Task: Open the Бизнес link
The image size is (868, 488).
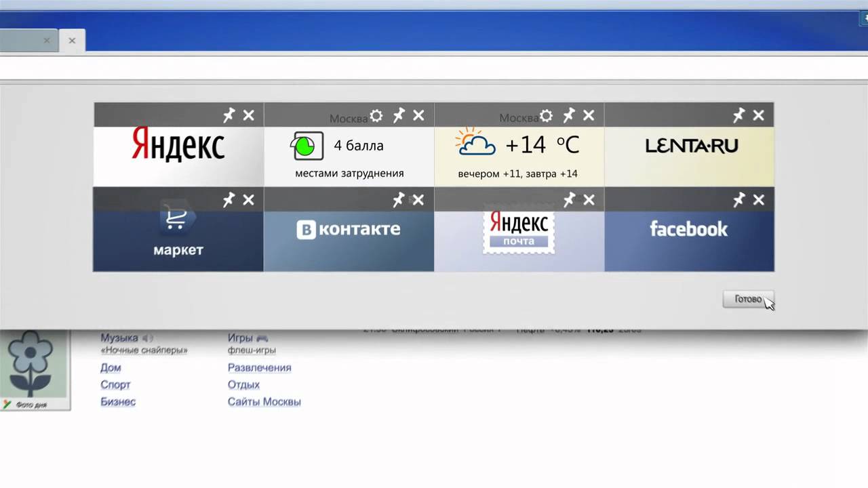Action: pyautogui.click(x=118, y=401)
